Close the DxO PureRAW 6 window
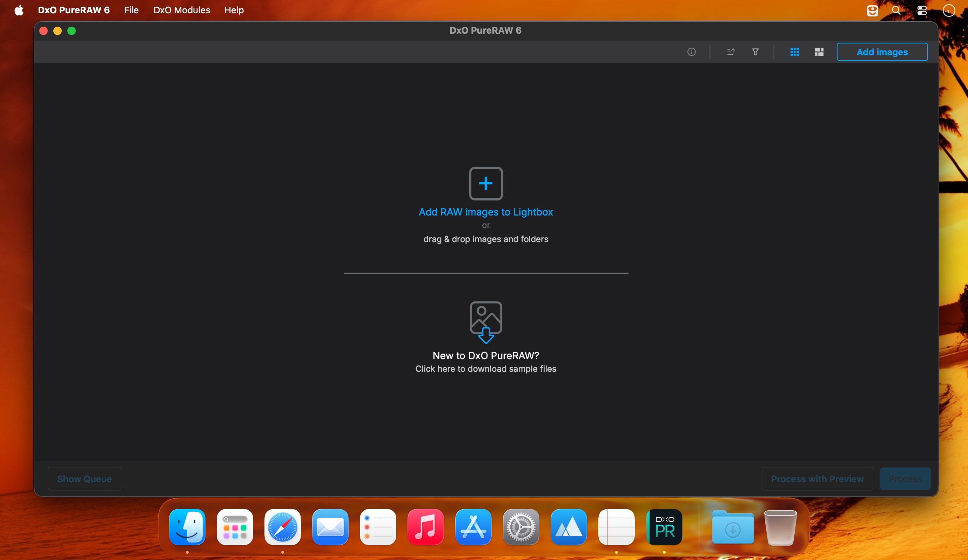Viewport: 968px width, 560px height. pos(43,31)
